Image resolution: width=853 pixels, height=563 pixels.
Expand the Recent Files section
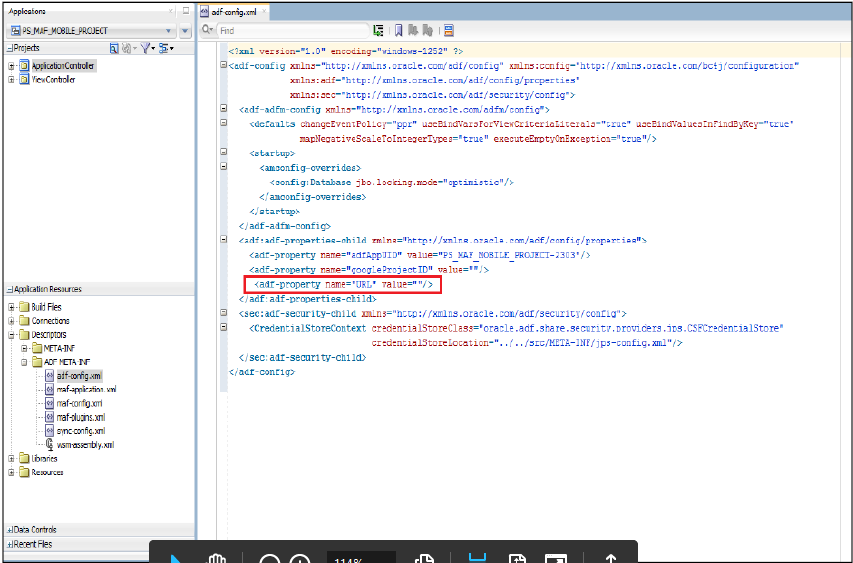point(9,543)
